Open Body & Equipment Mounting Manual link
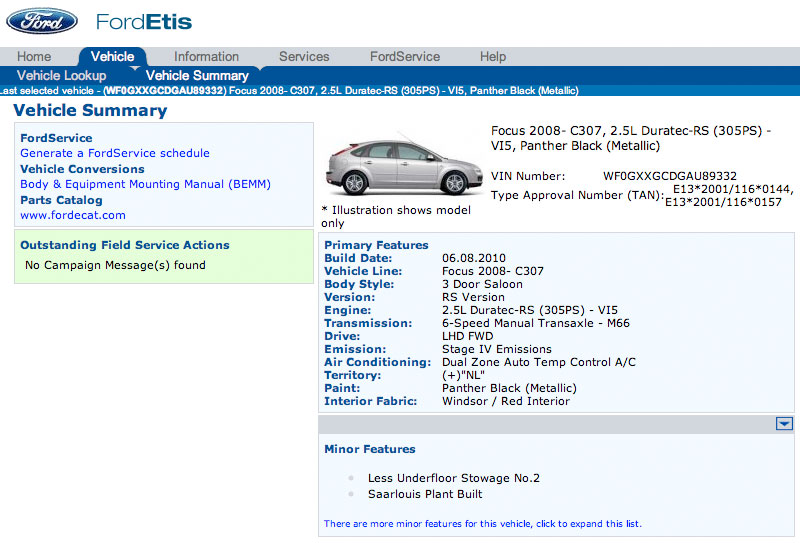This screenshot has height=543, width=800. pyautogui.click(x=145, y=184)
